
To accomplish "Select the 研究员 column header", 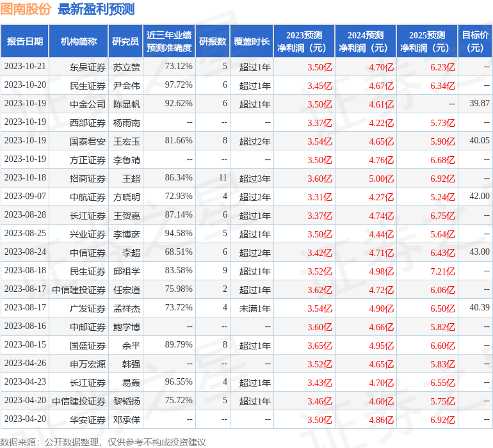I will pyautogui.click(x=125, y=41).
